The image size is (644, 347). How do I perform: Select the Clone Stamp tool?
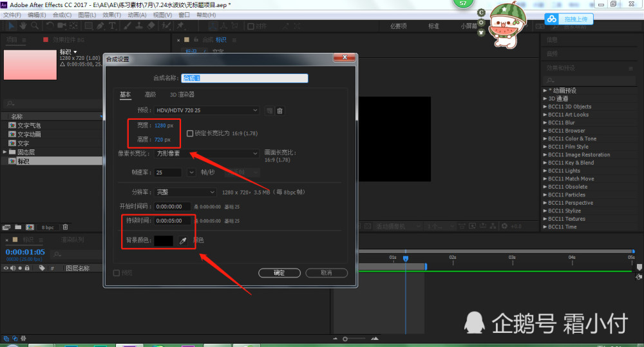[139, 26]
